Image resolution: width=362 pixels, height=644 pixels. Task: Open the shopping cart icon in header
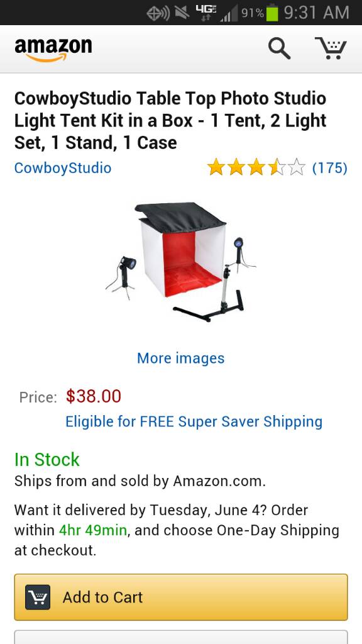click(331, 48)
